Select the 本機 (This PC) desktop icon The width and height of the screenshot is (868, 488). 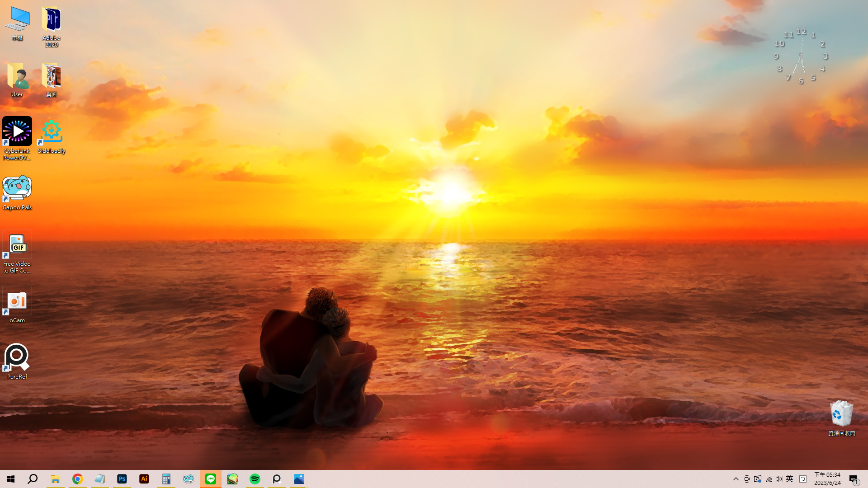[x=17, y=23]
